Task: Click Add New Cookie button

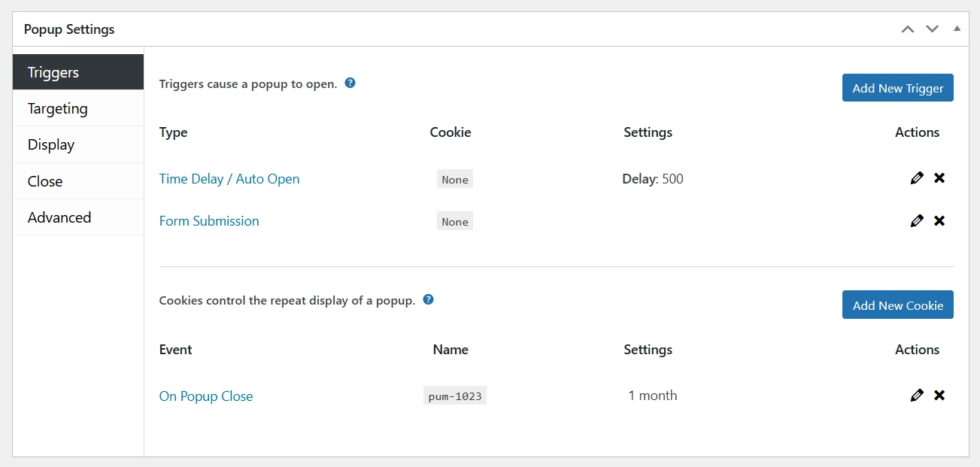Action: click(x=898, y=305)
